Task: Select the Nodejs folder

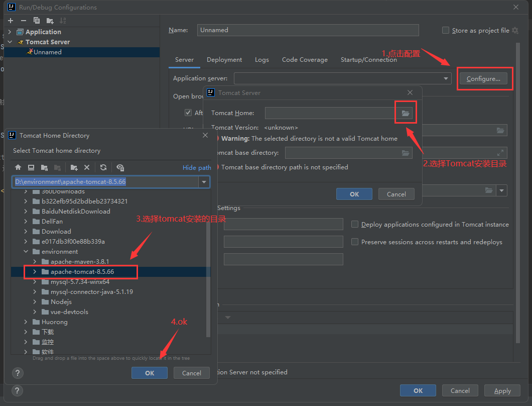Action: [61, 302]
